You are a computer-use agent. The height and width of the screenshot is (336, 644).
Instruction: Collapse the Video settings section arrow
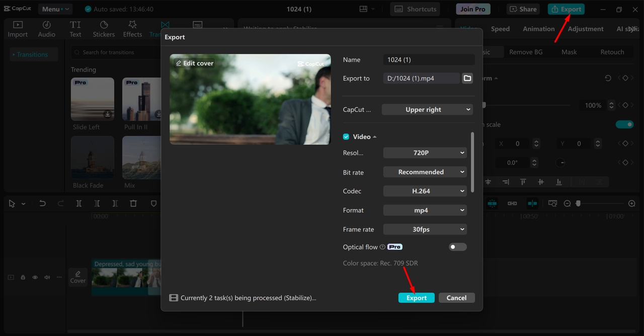[375, 137]
